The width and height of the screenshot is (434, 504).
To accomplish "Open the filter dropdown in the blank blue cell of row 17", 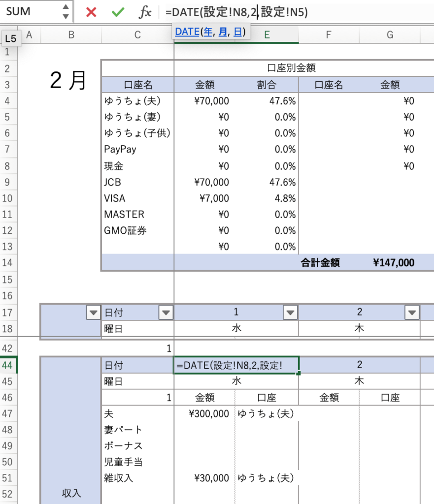I will [x=92, y=312].
